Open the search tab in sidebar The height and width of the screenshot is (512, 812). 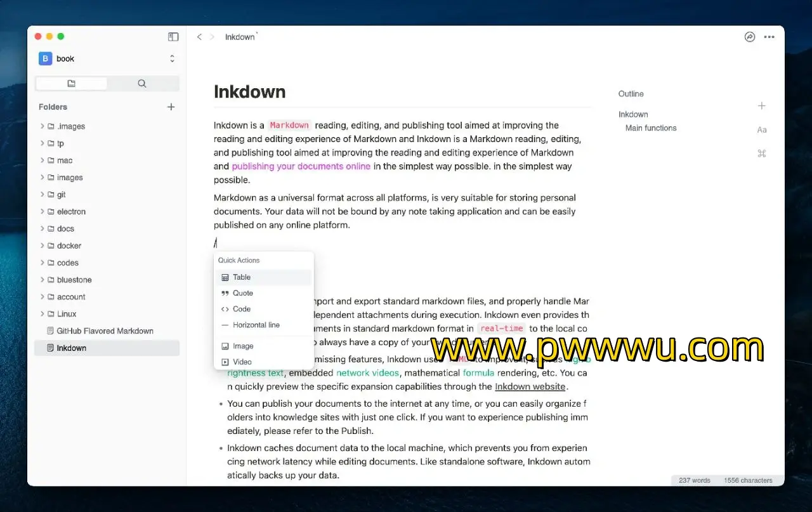pyautogui.click(x=142, y=84)
